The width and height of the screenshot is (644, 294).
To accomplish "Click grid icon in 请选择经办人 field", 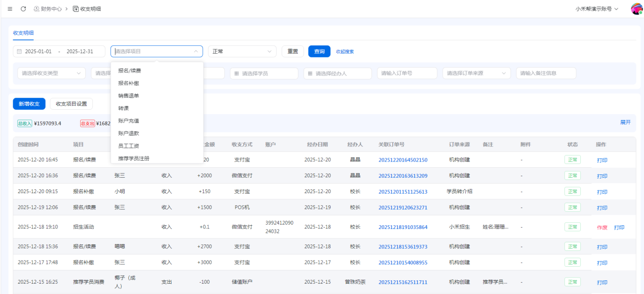I will (x=310, y=73).
